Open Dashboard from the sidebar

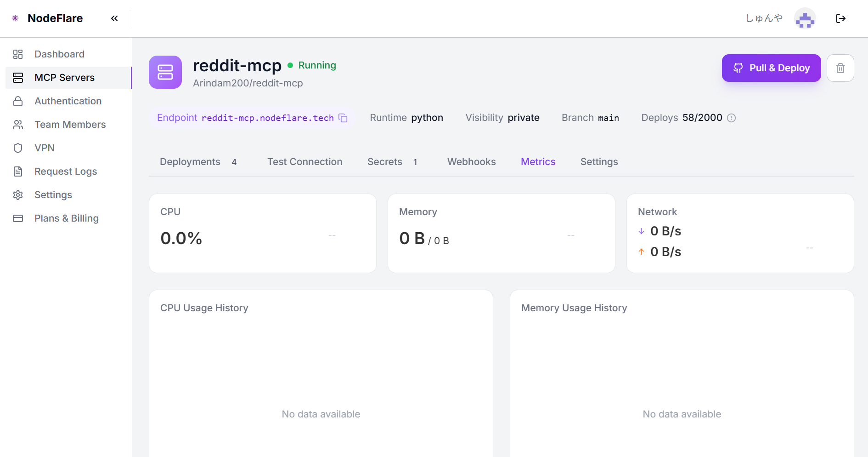(x=68, y=54)
